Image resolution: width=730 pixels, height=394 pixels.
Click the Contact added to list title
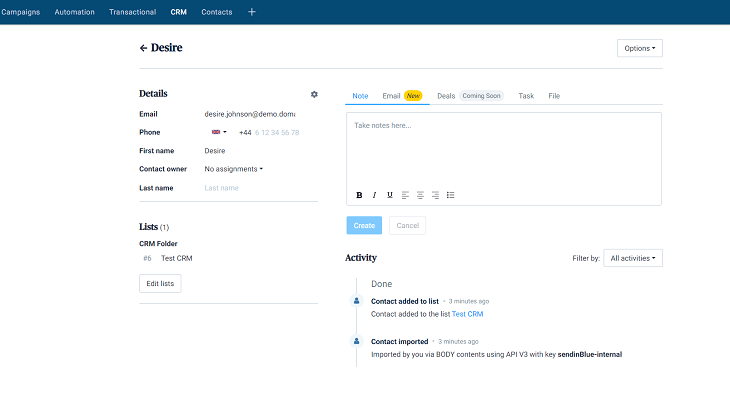pos(405,301)
